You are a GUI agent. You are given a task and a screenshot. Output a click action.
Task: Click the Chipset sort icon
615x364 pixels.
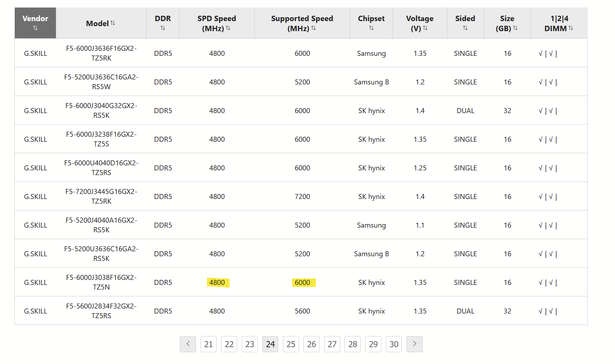371,28
